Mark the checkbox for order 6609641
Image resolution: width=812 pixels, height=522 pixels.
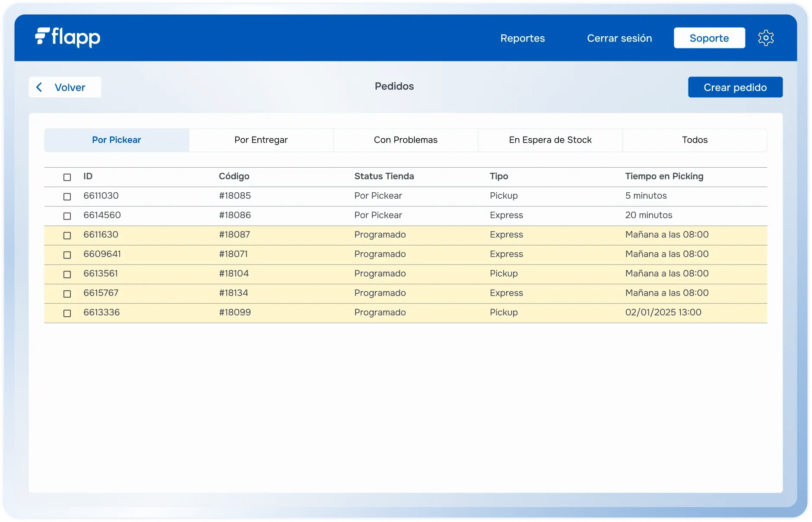[67, 255]
